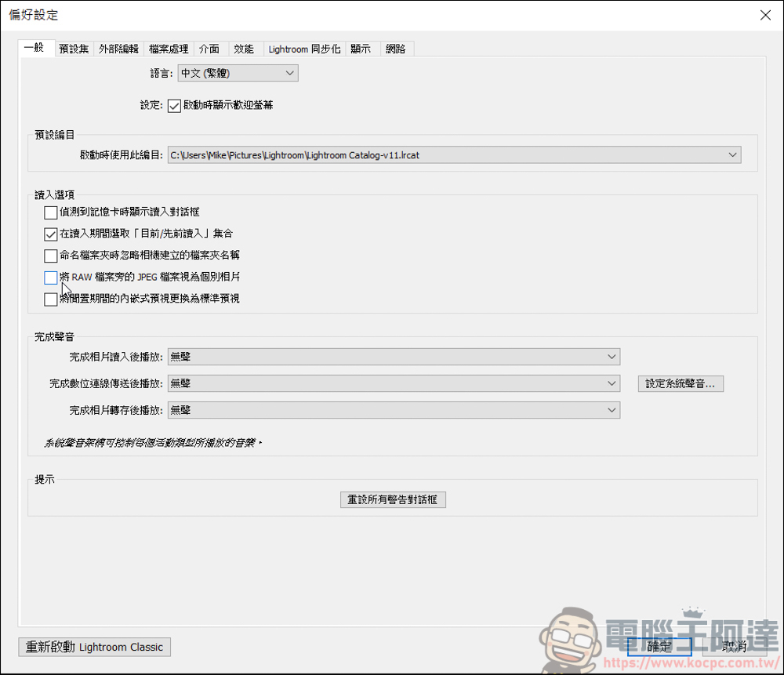Switch to the 檔案處理 tab
Image resolution: width=784 pixels, height=675 pixels.
point(169,49)
